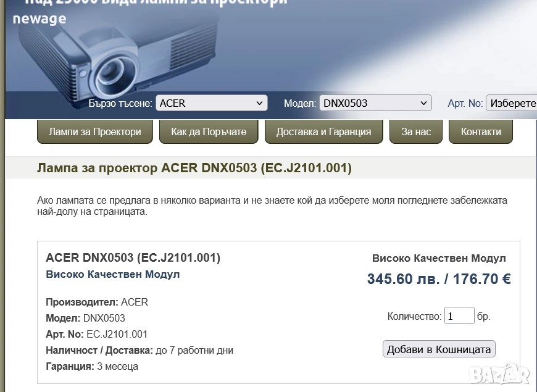Go to Лампи за Проектори page
The image size is (537, 392).
(95, 131)
